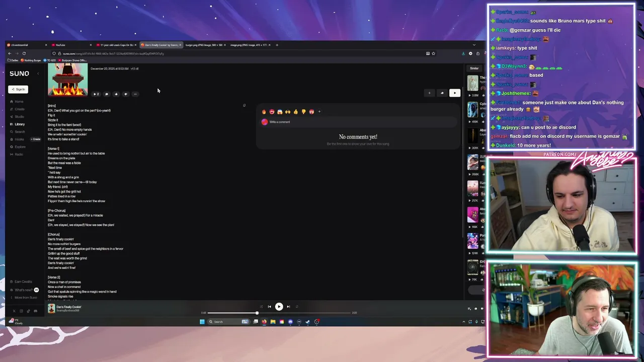This screenshot has width=644, height=362.
Task: Click the share arrow button
Action: (x=442, y=93)
